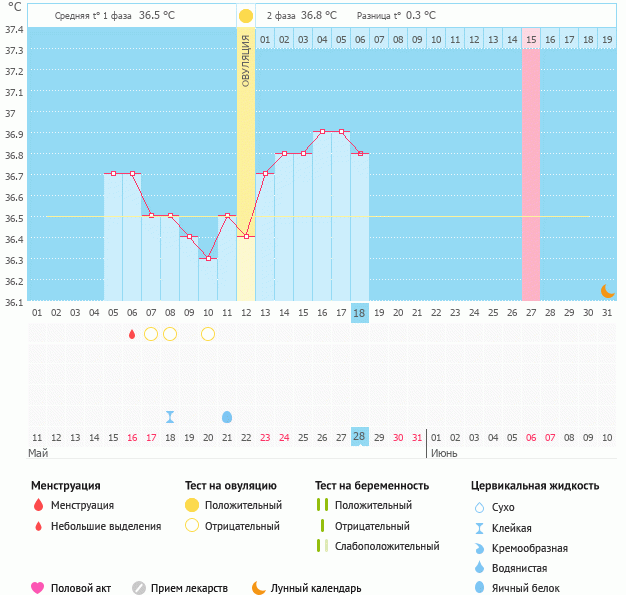Viewport: 626px width, 595px height.
Task: Click the crescent moon icon on the chart
Action: click(x=607, y=290)
